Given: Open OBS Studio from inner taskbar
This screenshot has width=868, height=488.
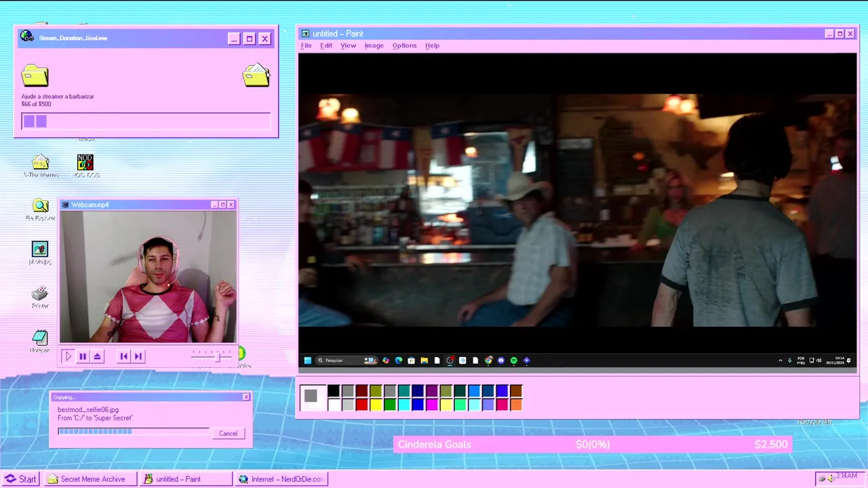Looking at the screenshot, I should [450, 361].
